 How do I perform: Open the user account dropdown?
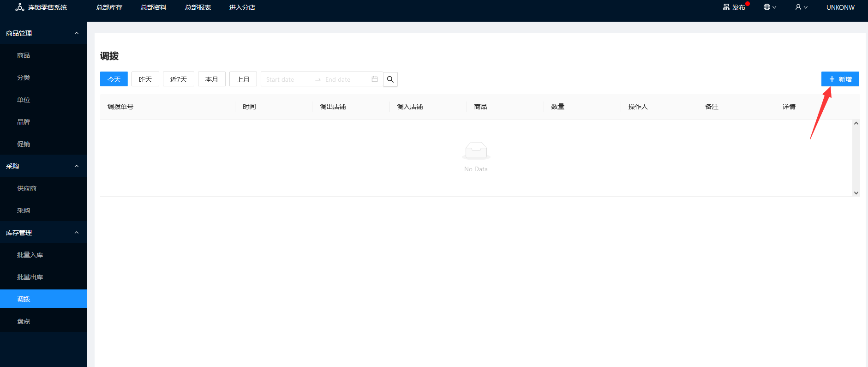[x=801, y=7]
